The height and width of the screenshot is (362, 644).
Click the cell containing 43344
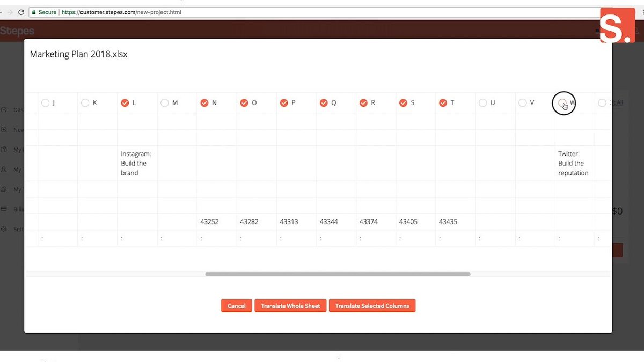pyautogui.click(x=336, y=221)
